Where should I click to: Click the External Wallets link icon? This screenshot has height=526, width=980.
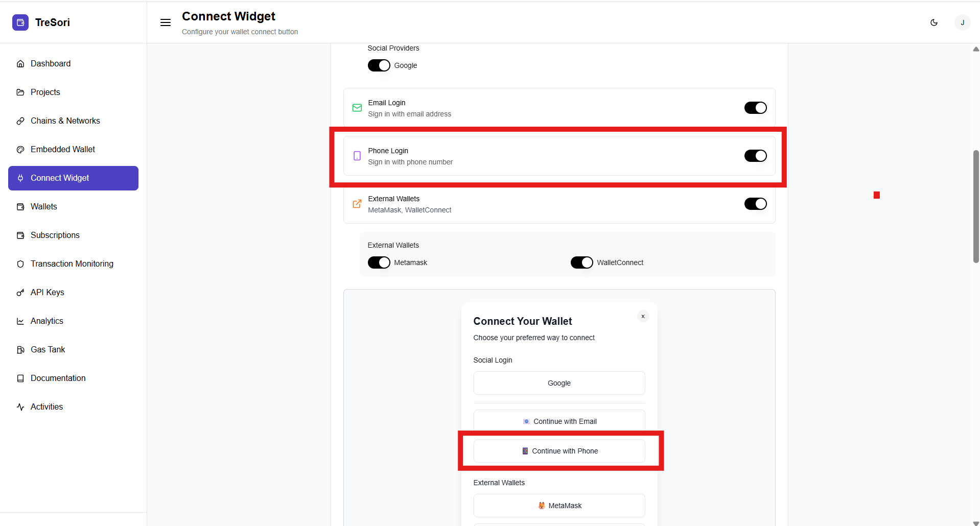coord(357,204)
